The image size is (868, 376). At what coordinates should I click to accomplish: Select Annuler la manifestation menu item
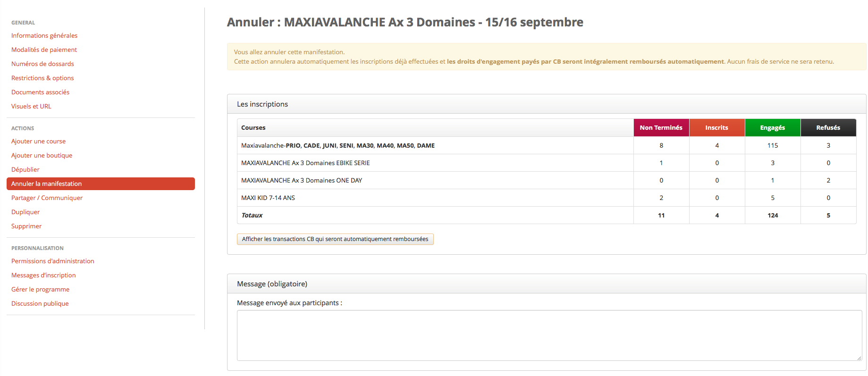click(101, 184)
